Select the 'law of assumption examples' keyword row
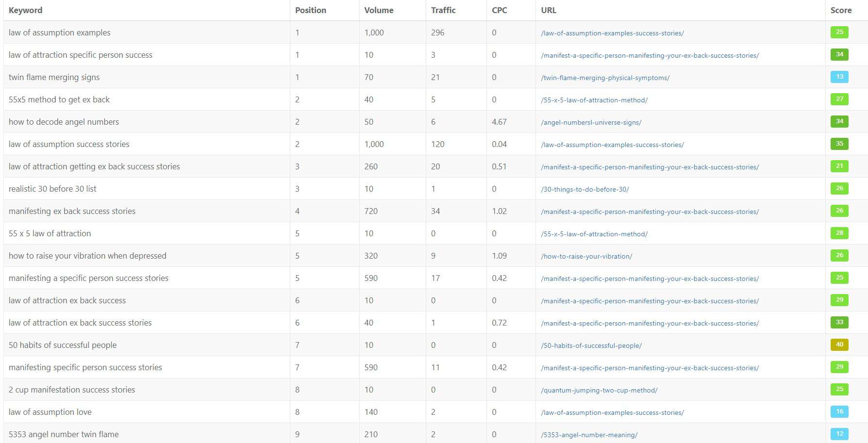The height and width of the screenshot is (443, 868). pos(435,33)
